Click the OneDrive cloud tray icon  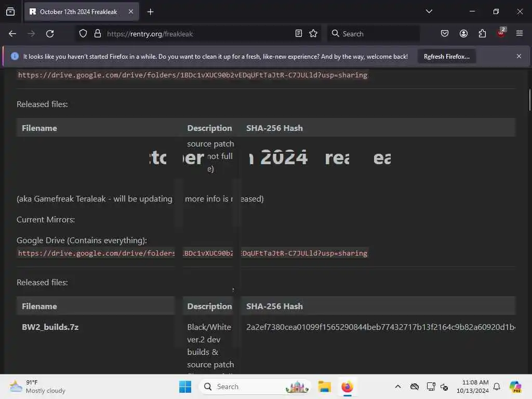point(414,387)
